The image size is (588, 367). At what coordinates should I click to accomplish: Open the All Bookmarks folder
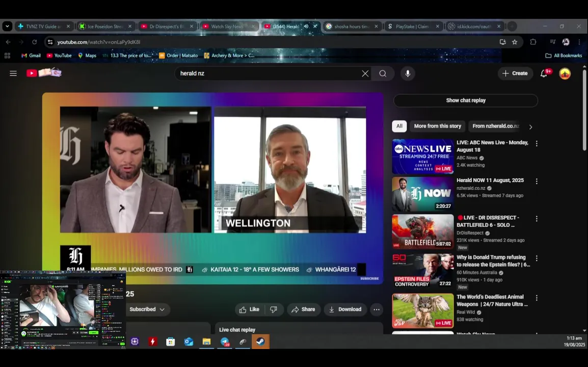point(564,56)
